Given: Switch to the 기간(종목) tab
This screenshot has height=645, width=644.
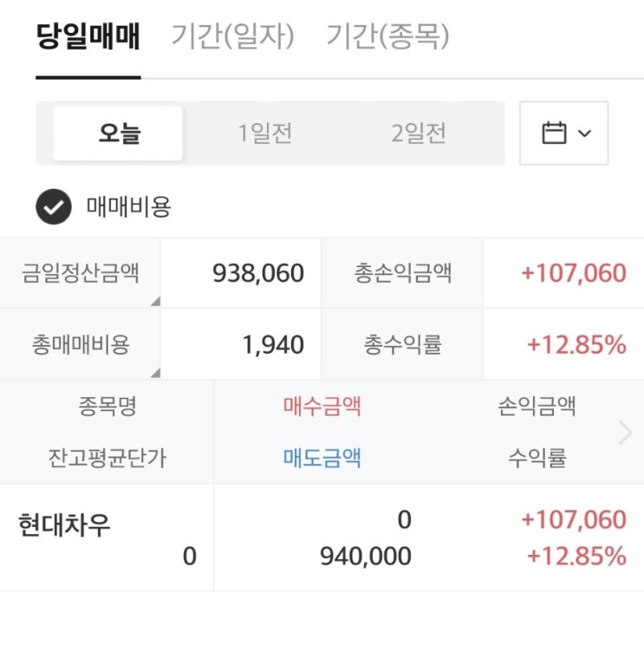Looking at the screenshot, I should pos(387,37).
